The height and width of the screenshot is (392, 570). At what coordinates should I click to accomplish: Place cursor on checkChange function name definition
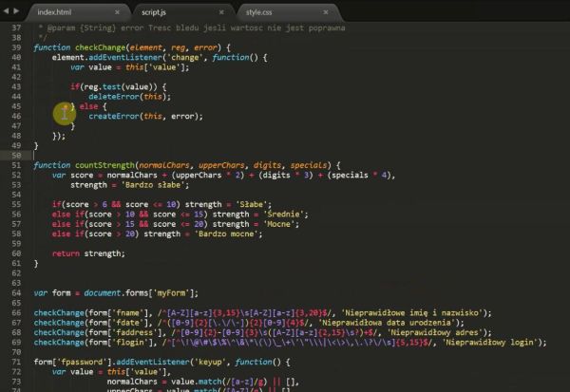pos(102,47)
